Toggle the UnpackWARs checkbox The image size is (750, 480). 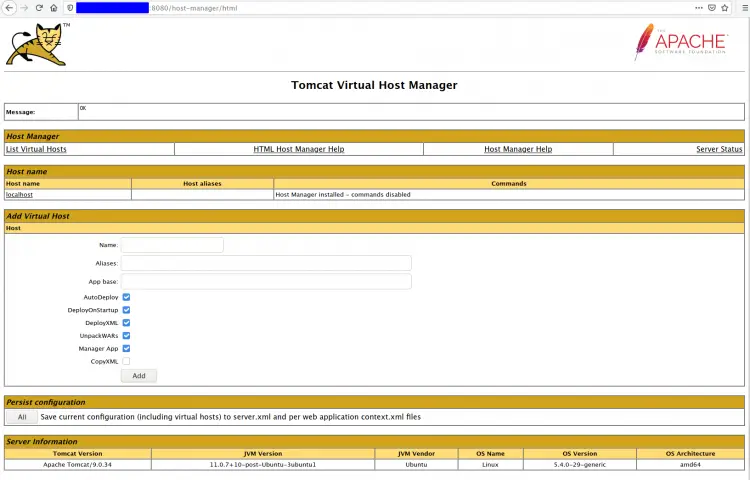pos(126,336)
